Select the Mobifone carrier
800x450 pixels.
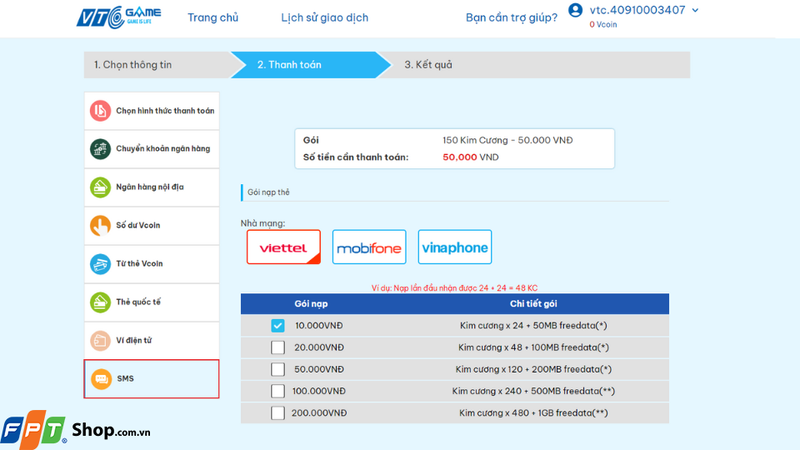tap(369, 247)
